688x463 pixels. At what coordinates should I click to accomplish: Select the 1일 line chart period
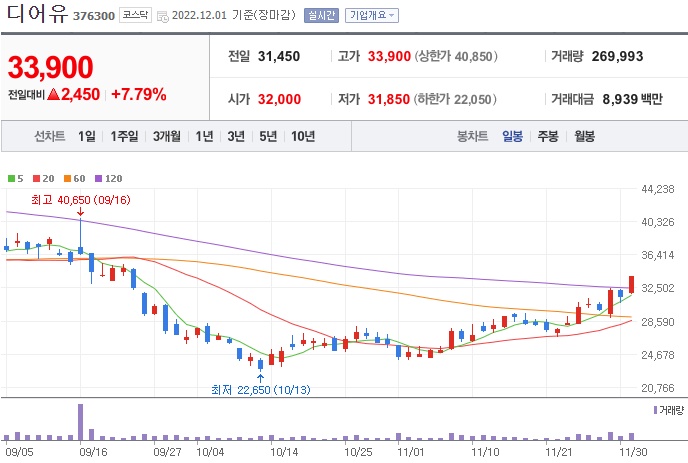86,137
